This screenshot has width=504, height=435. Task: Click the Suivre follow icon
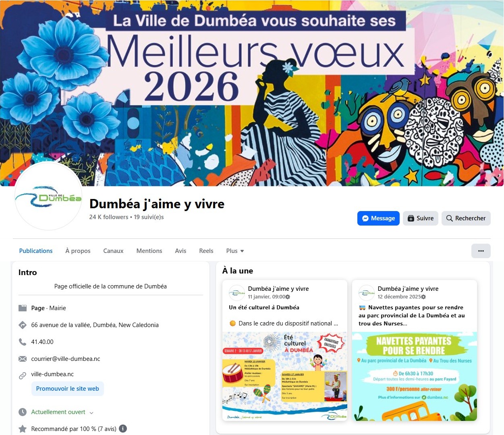(411, 218)
